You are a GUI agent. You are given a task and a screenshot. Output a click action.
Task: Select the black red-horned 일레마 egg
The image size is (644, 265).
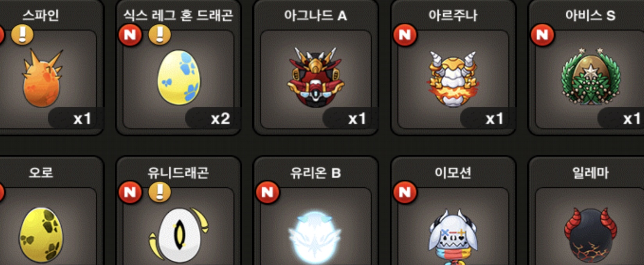click(x=590, y=236)
